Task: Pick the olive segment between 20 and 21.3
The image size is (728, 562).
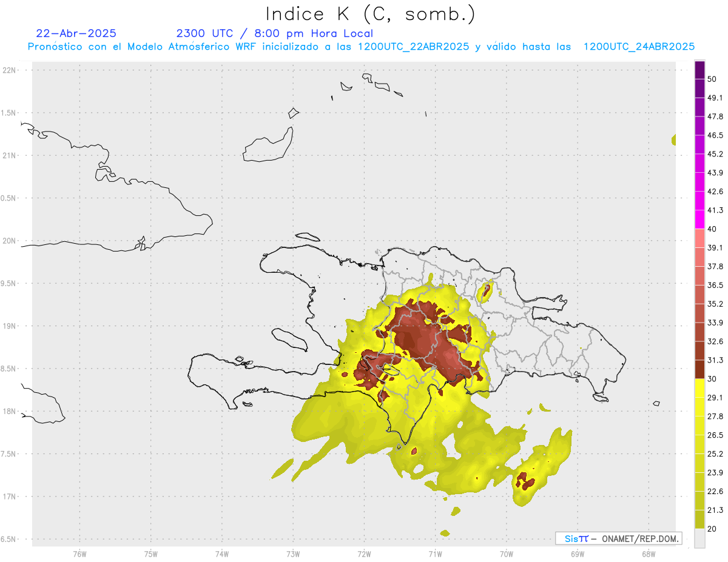Action: 699,520
